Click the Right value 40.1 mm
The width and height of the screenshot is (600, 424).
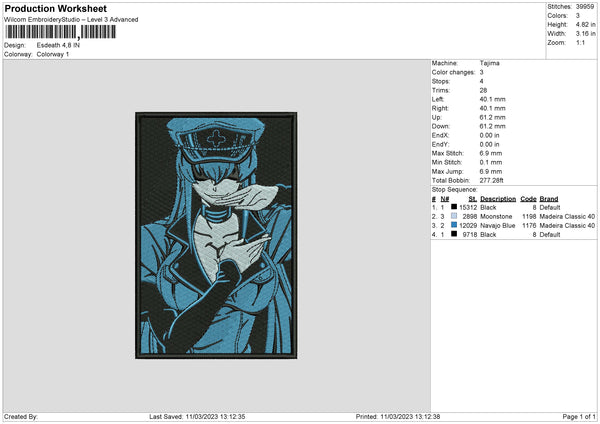[x=492, y=109]
